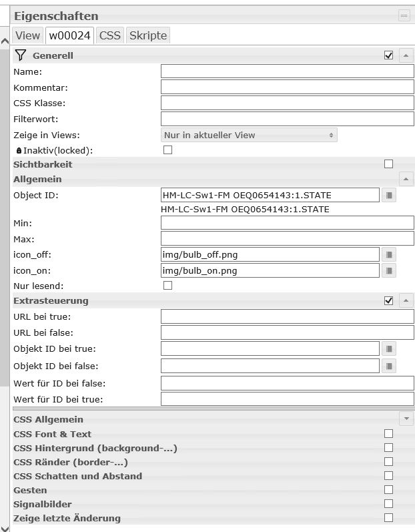Click the Filterwort input field
Viewport: 415px width, 532px height.
[x=287, y=119]
